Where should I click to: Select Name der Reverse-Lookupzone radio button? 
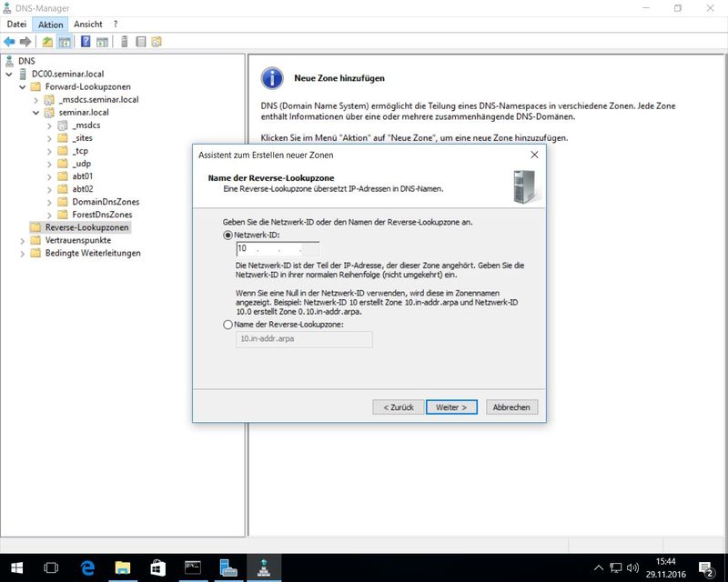pyautogui.click(x=227, y=325)
